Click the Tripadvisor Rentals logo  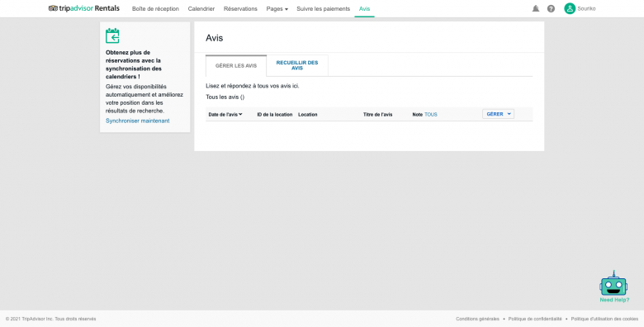(x=84, y=8)
